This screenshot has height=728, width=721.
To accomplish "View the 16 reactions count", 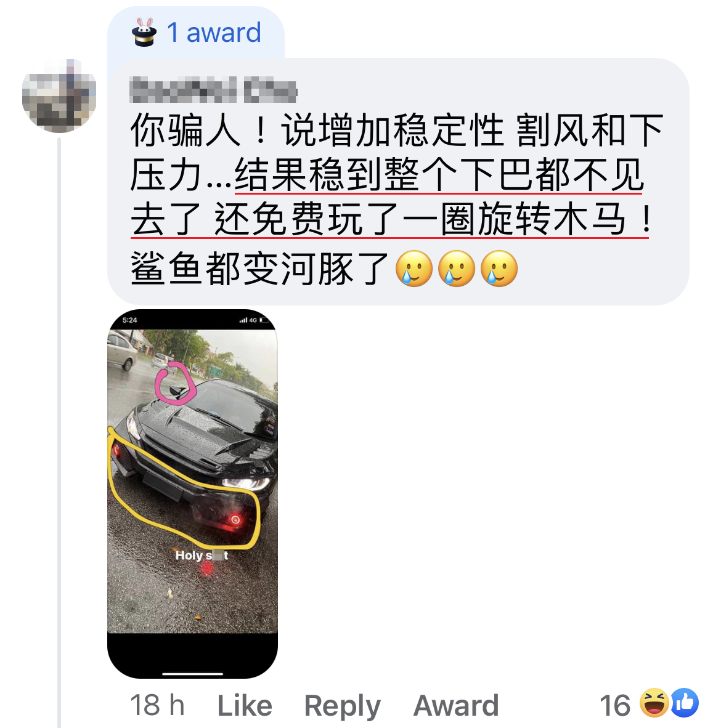I will [614, 705].
